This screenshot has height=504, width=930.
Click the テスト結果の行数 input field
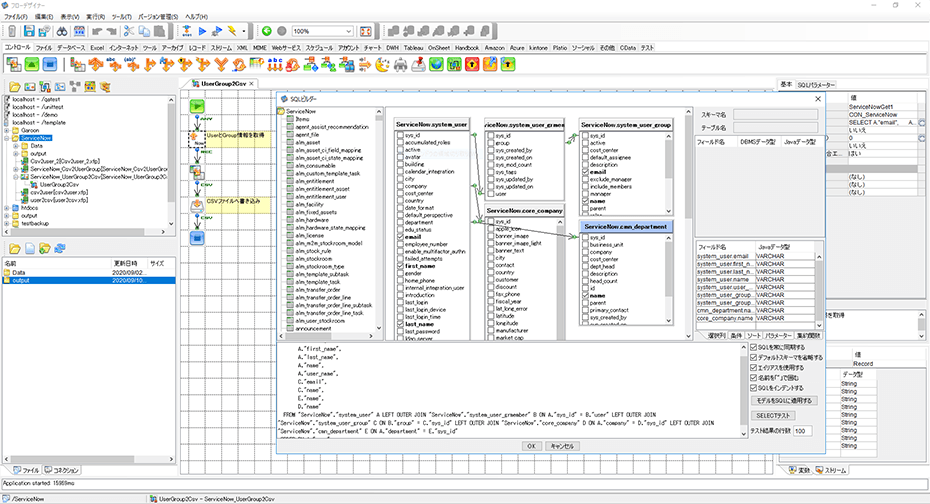click(x=802, y=431)
